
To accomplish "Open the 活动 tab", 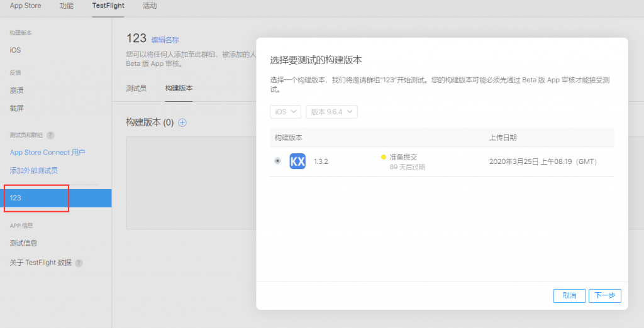I will (150, 6).
